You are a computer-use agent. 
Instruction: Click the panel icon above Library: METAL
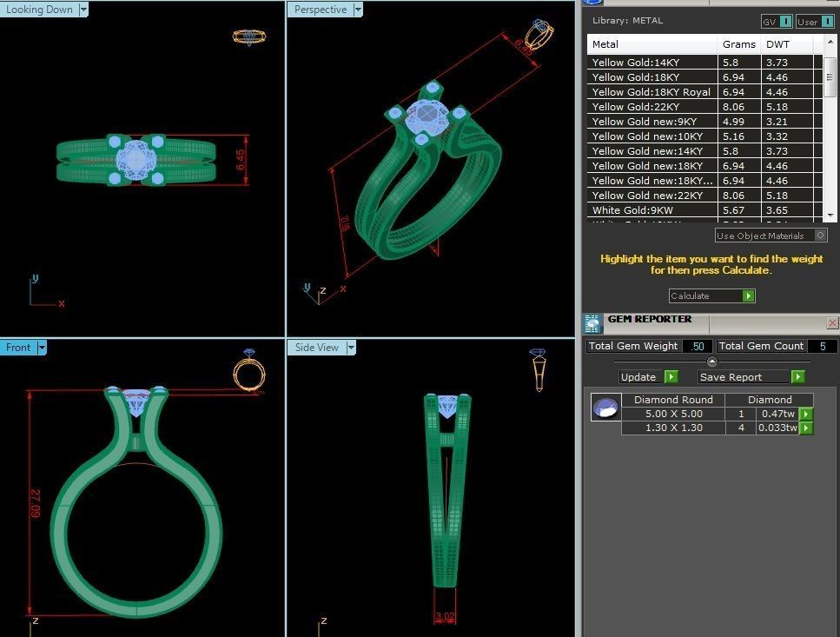tap(592, 2)
